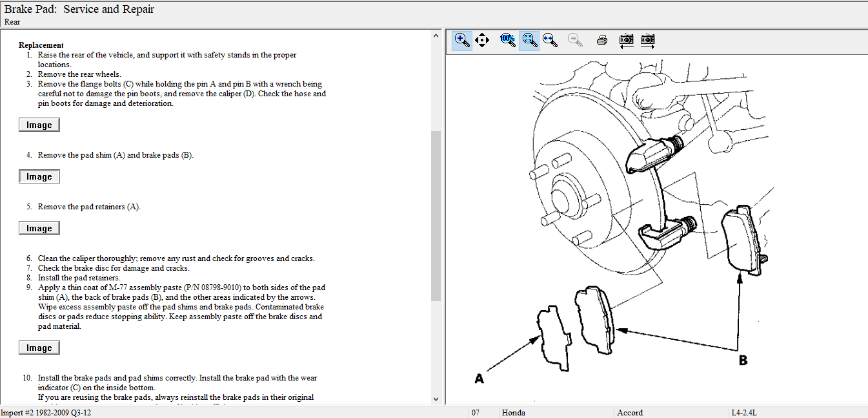Show the Image for pad retainers step 5
Viewport: 868px width, 418px height.
click(x=39, y=228)
